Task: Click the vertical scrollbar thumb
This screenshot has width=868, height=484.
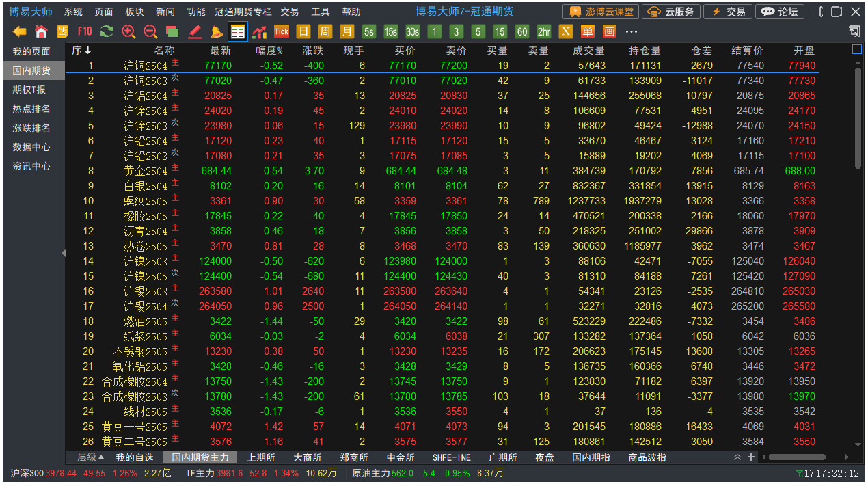Action: click(x=858, y=118)
